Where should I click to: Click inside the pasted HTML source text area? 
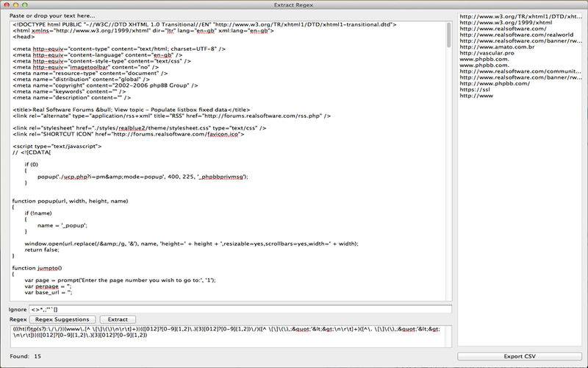point(228,160)
